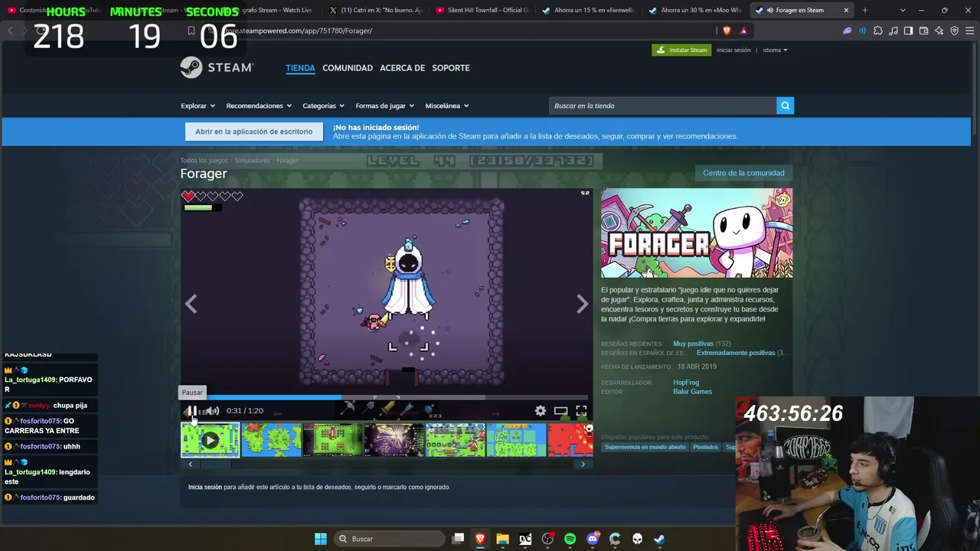Mute the trailer volume speaker icon

pos(213,411)
